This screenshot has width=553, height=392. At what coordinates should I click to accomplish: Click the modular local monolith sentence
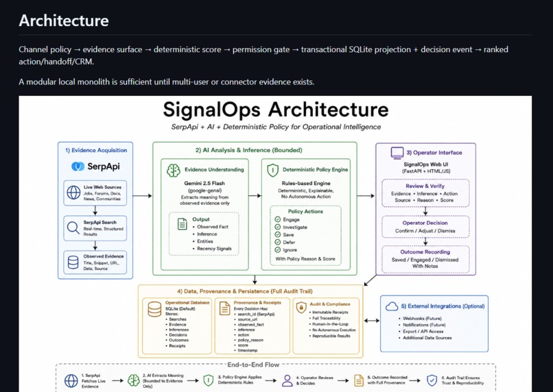pyautogui.click(x=167, y=82)
